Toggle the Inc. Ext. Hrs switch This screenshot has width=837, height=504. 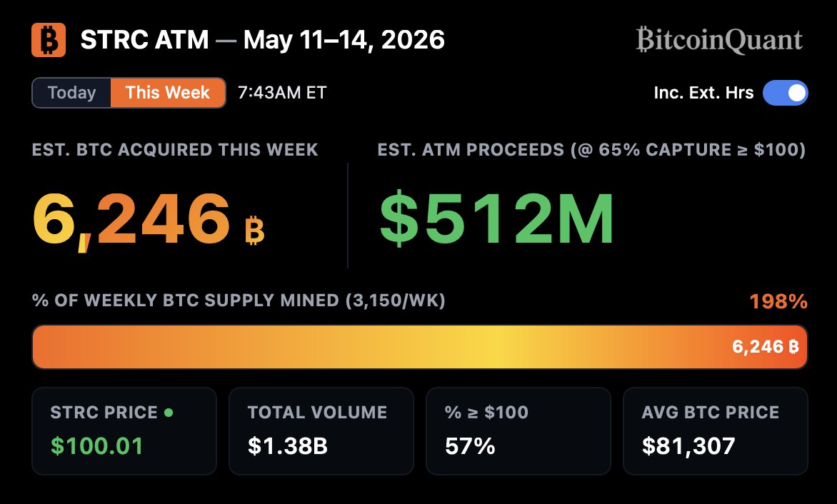pos(785,93)
